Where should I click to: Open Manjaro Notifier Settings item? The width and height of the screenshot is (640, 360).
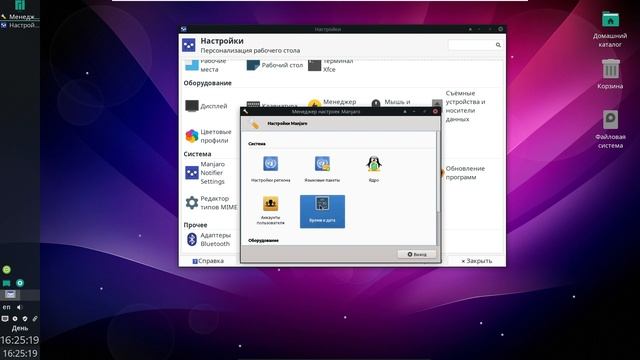(205, 173)
